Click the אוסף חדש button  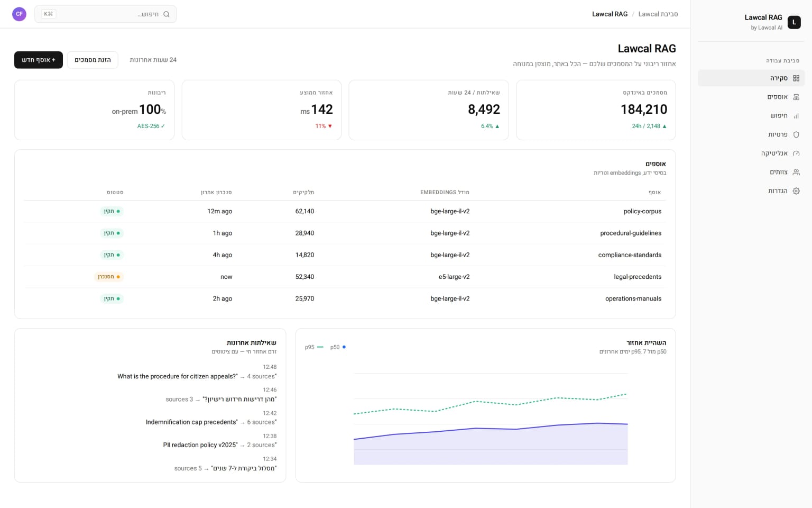click(x=39, y=60)
